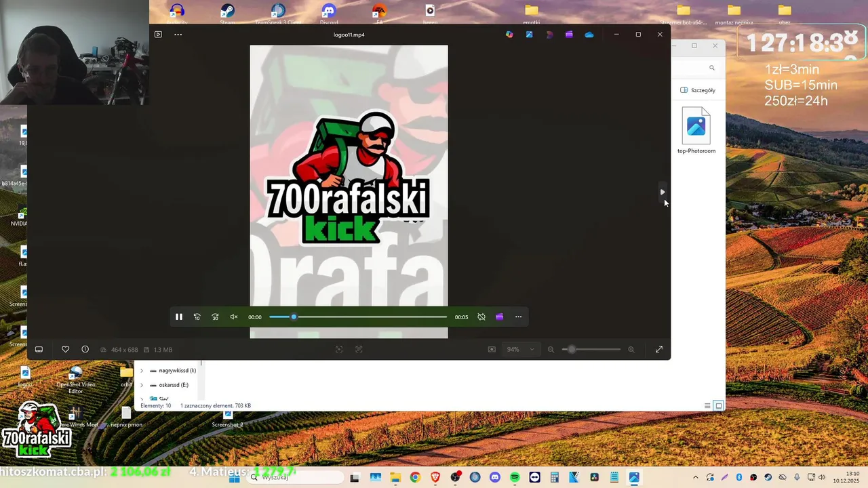Open Discord desktop shortcut

[329, 14]
